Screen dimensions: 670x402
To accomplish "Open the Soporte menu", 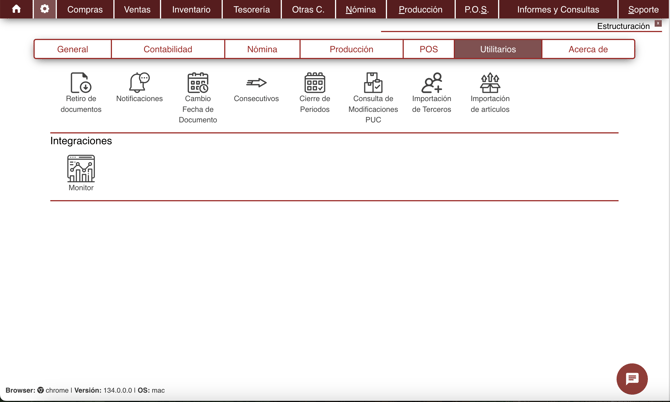I will (644, 9).
